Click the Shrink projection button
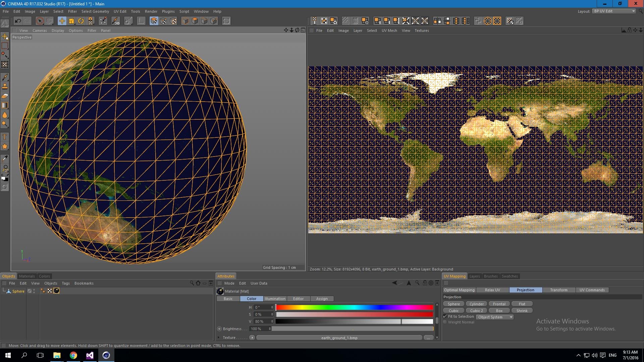This screenshot has height=362, width=644. tap(522, 311)
